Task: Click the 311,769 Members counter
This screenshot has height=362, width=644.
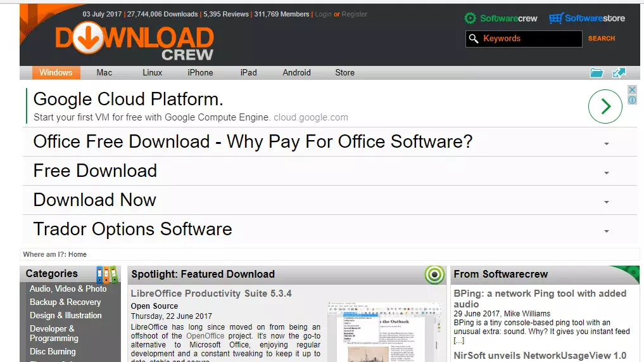Action: coord(281,14)
